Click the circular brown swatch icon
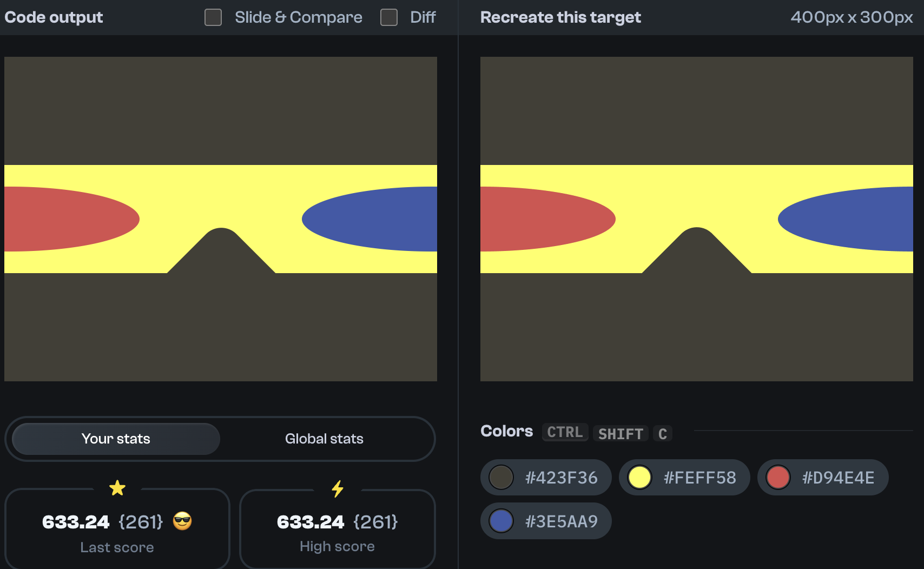The width and height of the screenshot is (924, 569). click(501, 477)
